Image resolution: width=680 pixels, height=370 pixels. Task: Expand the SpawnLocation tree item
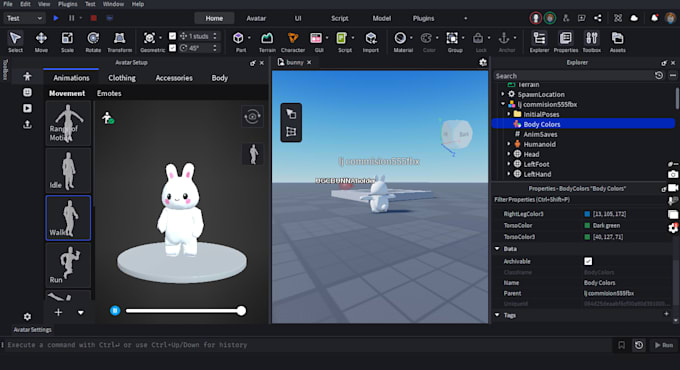coord(503,94)
